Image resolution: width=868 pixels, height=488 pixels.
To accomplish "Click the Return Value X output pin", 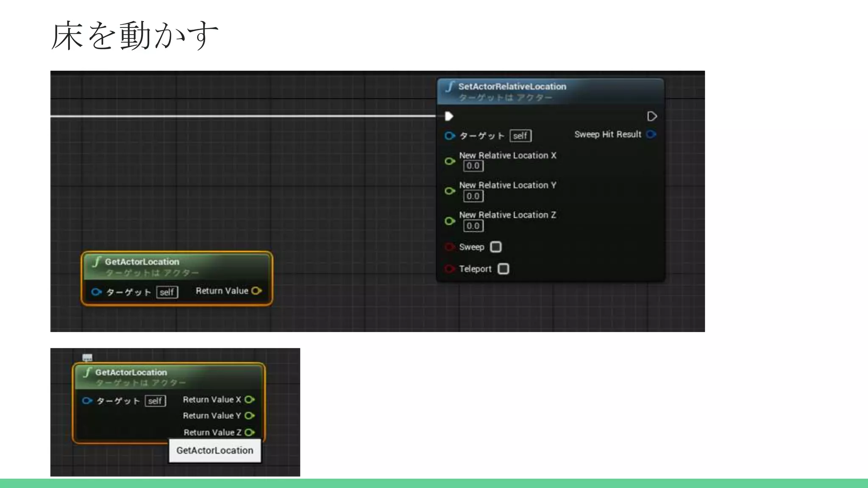I will click(x=250, y=399).
